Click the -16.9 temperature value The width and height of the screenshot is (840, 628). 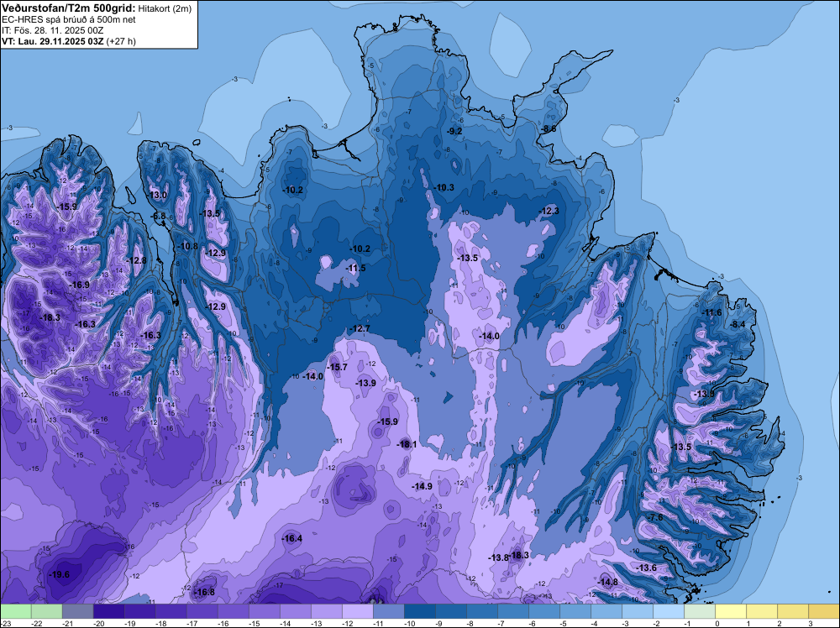point(80,285)
